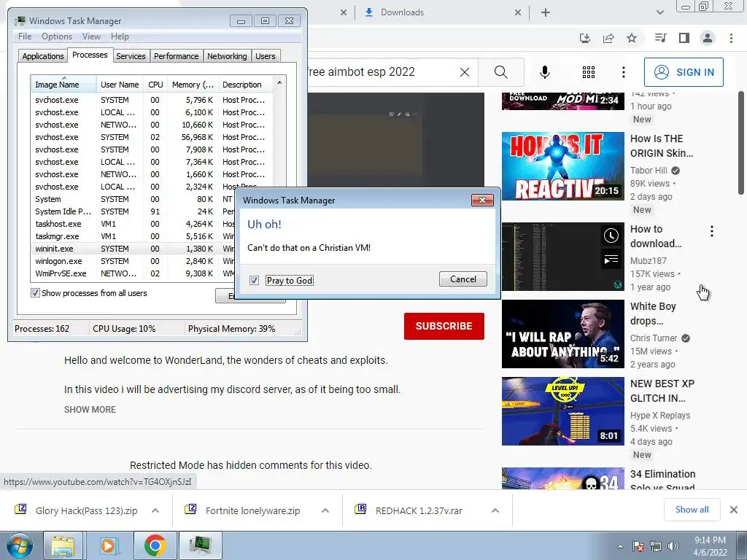
Task: Open the YouTube apps grid icon
Action: click(x=589, y=72)
